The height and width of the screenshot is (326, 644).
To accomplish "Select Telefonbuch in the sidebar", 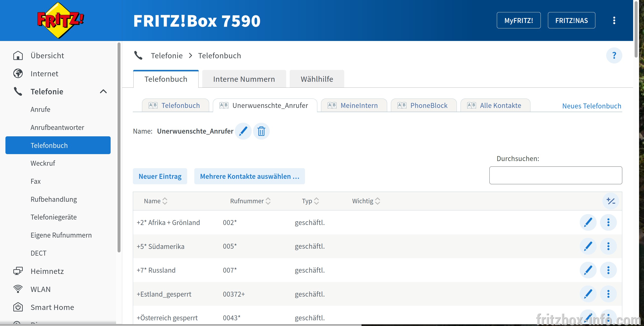I will 58,145.
